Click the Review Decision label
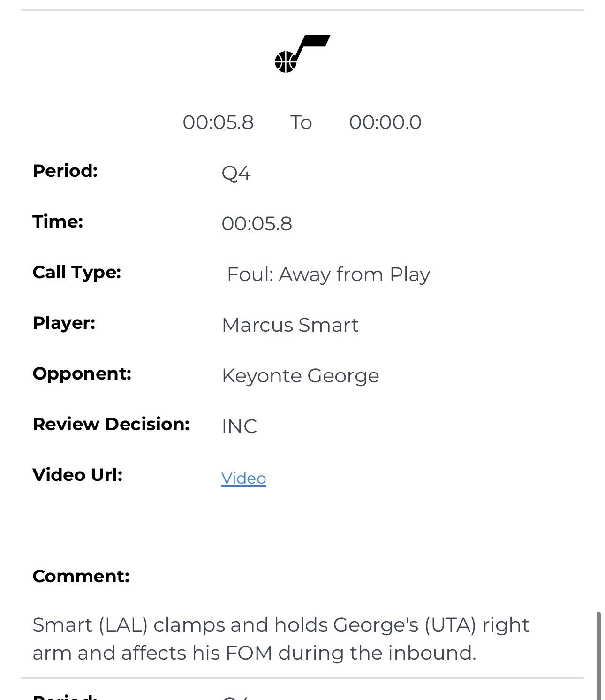Screen dimensions: 605x700 pos(111,424)
